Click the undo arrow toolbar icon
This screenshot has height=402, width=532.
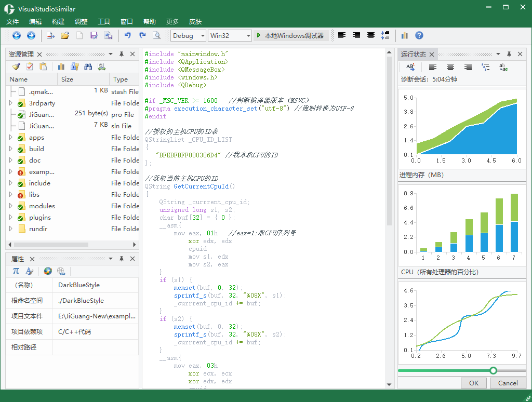click(x=128, y=35)
